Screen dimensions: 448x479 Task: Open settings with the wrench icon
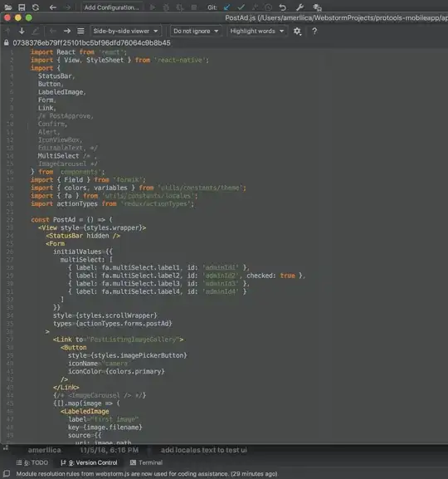299,7
